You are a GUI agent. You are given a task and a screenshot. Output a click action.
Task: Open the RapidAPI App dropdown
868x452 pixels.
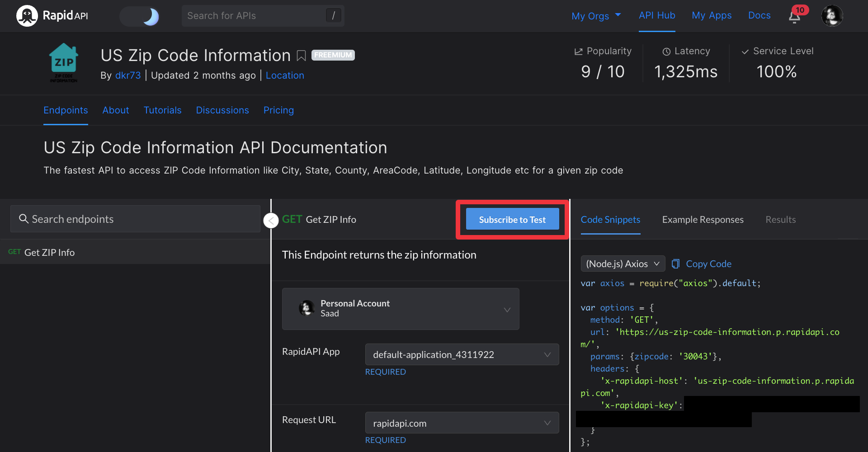click(x=462, y=354)
